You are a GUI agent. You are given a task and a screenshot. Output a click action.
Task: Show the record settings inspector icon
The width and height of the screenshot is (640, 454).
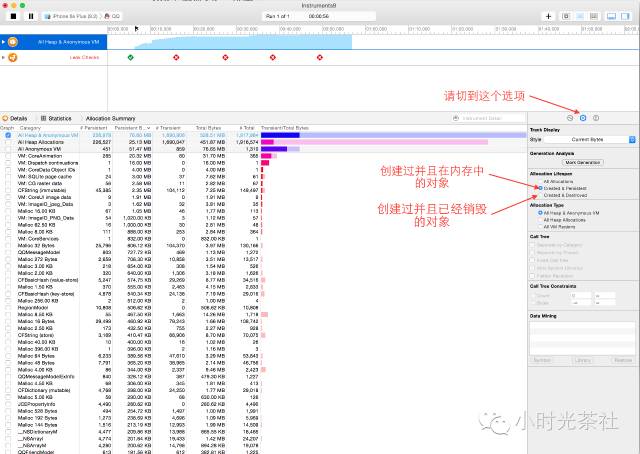click(x=570, y=118)
